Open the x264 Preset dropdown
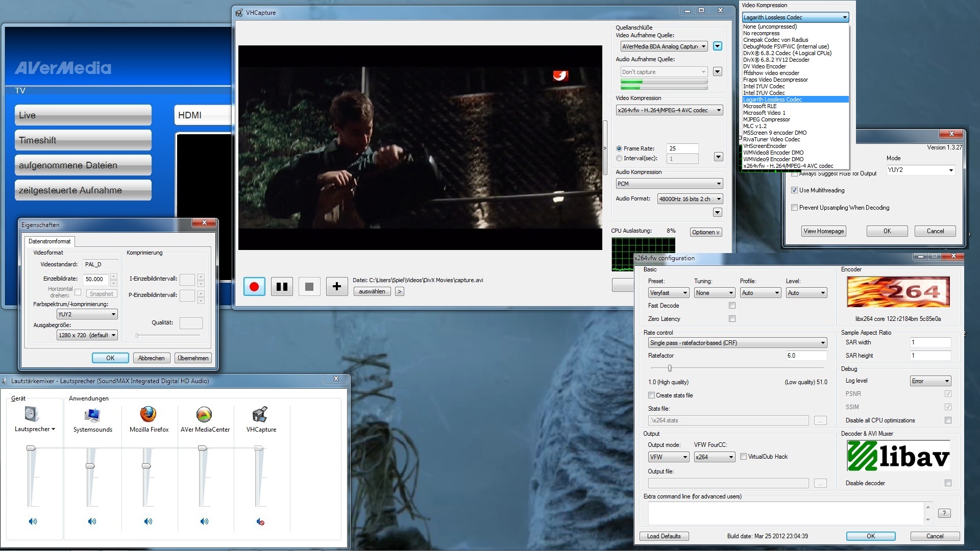 coord(669,293)
